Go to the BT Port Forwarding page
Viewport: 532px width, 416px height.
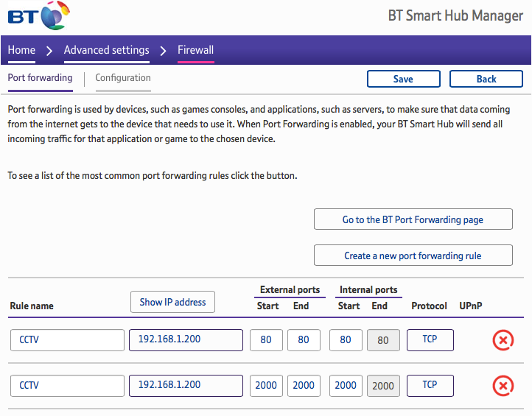click(x=413, y=219)
